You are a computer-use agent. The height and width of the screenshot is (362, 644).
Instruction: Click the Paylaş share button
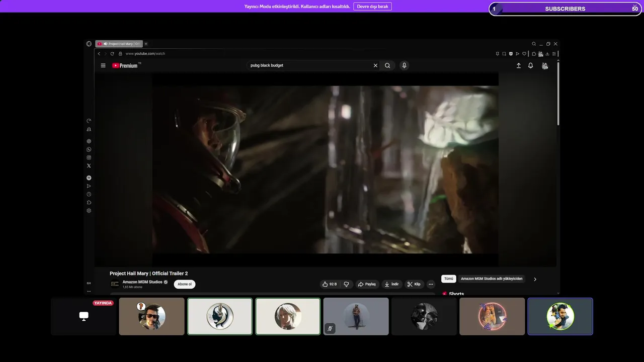(x=367, y=284)
